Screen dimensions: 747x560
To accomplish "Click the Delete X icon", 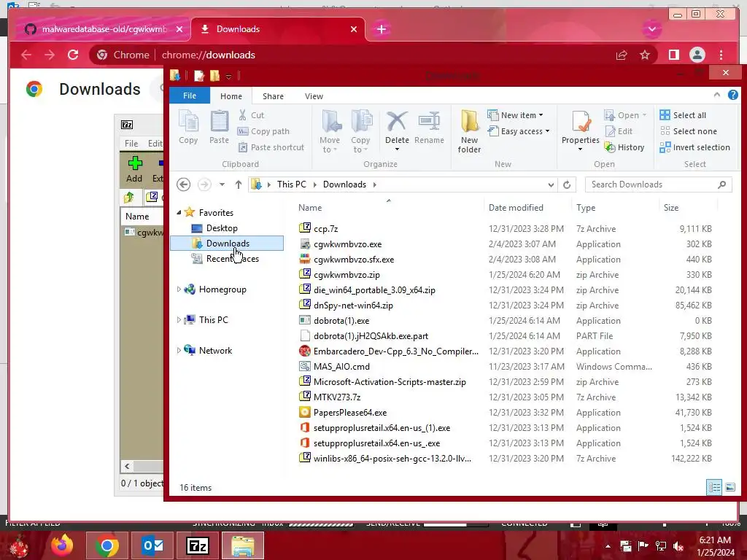I will pos(396,122).
